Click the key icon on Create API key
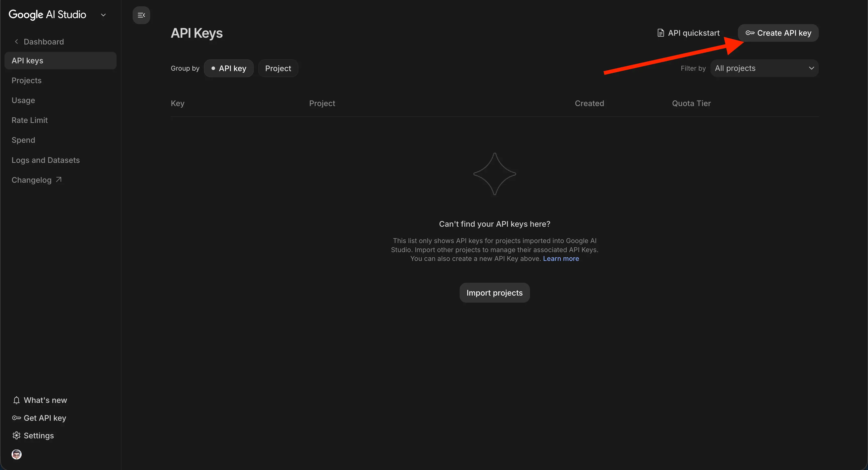The height and width of the screenshot is (470, 868). pos(750,33)
